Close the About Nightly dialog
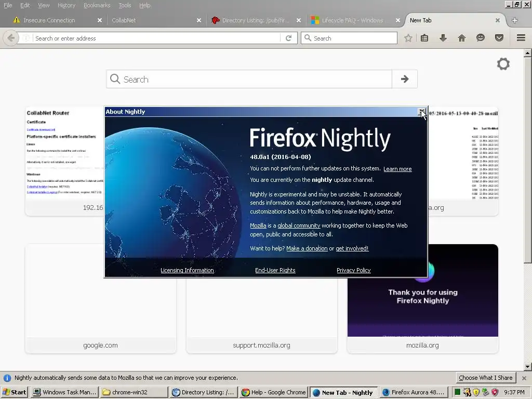This screenshot has width=532, height=399. pyautogui.click(x=422, y=112)
